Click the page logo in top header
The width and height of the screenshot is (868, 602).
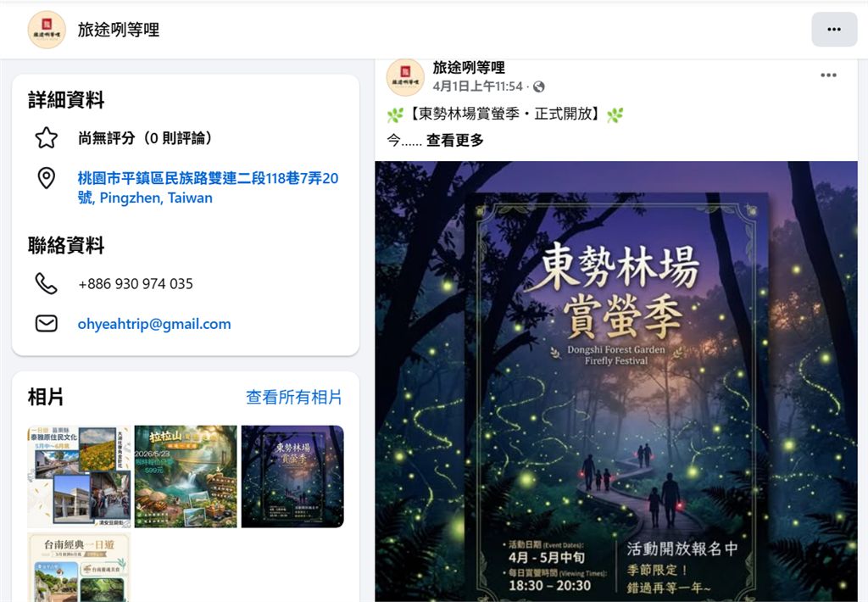pyautogui.click(x=47, y=30)
